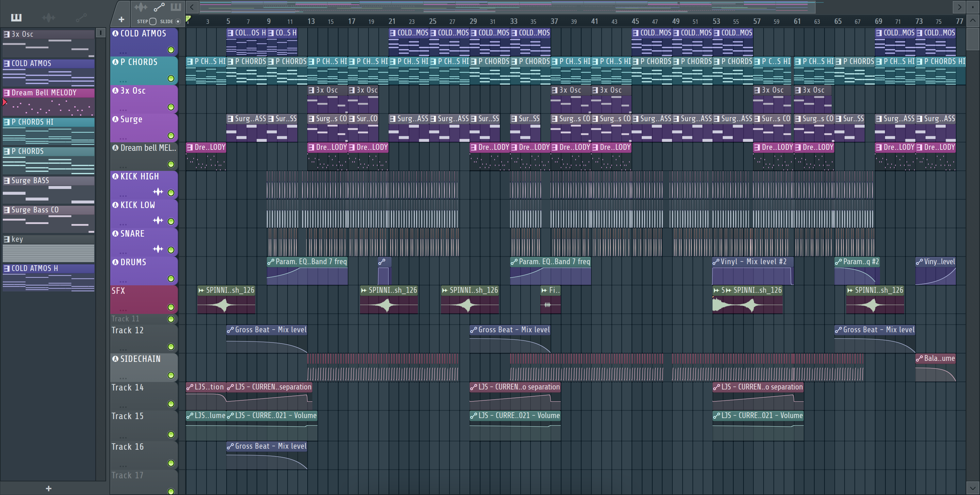Click the plus button beside the STEP option
Screen dimensions: 980x495
tap(121, 19)
